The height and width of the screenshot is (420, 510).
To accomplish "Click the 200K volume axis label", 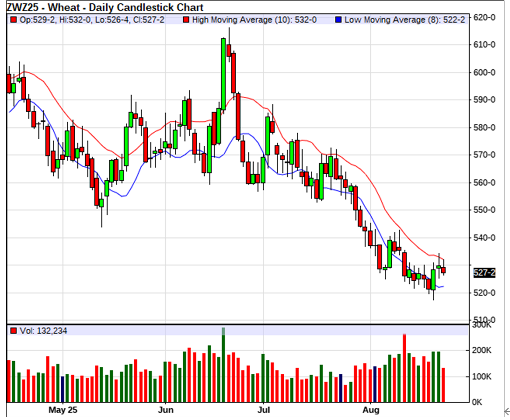I will coord(482,350).
